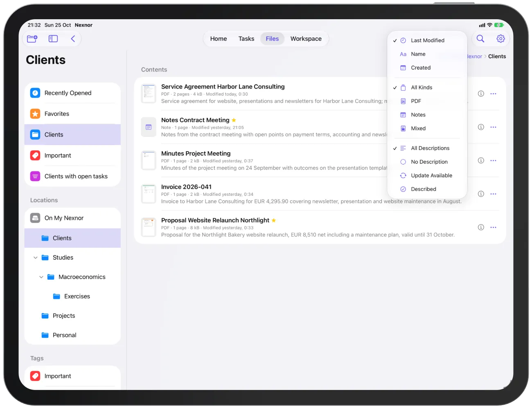Viewport: 532px width, 408px height.
Task: Open more options for Proposal Website Relaunch
Action: [493, 227]
